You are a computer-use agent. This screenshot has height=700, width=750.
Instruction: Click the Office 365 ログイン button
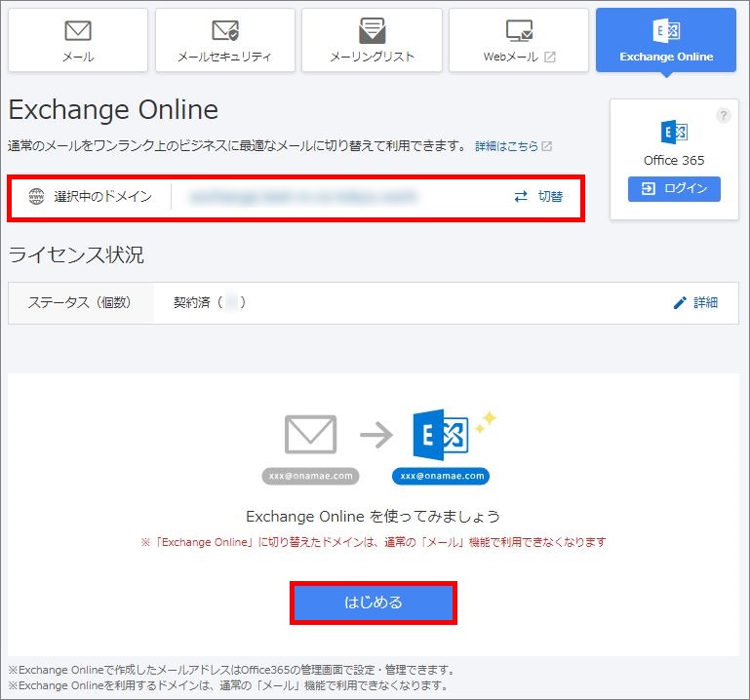coord(674,188)
